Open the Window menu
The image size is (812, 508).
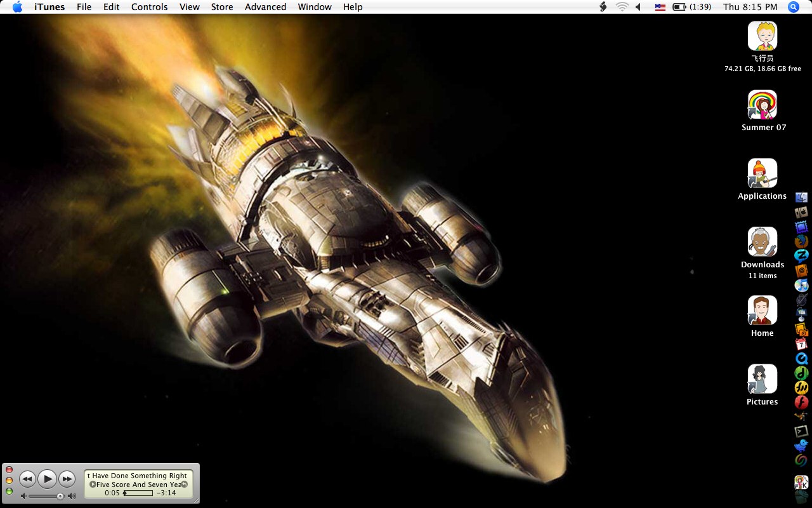(315, 7)
